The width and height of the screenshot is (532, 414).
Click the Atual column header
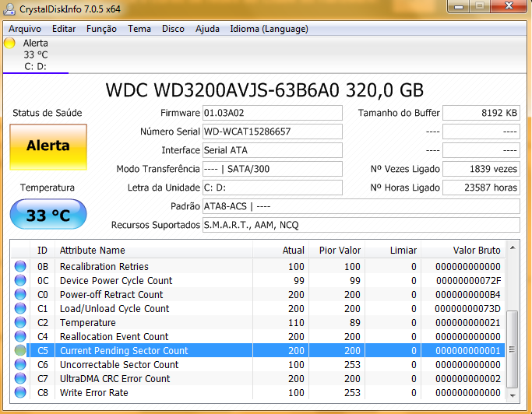pos(281,251)
